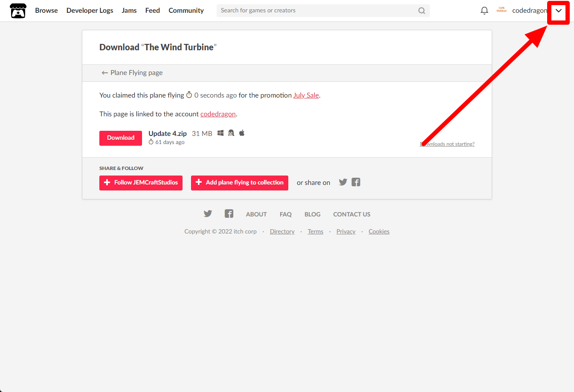Click the '31 MB' file size

(x=202, y=134)
